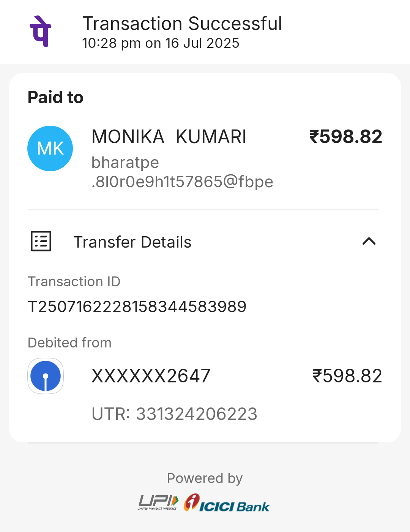Image resolution: width=410 pixels, height=532 pixels.
Task: Click the Transfer Details list icon
Action: 41,242
